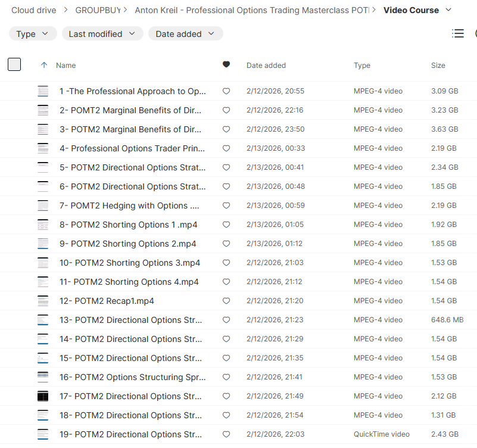Image resolution: width=477 pixels, height=448 pixels.
Task: Navigate to GROUPBUY breadcrumb folder
Action: pos(97,10)
